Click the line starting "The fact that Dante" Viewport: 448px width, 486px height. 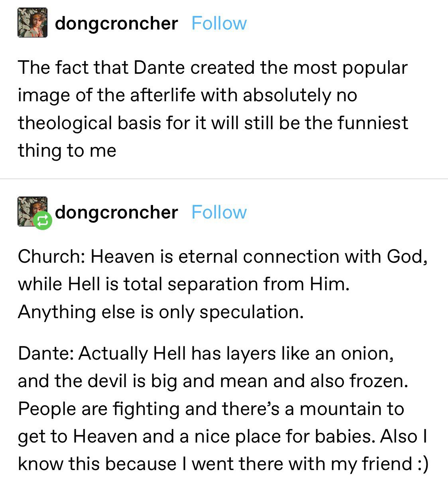pyautogui.click(x=212, y=68)
